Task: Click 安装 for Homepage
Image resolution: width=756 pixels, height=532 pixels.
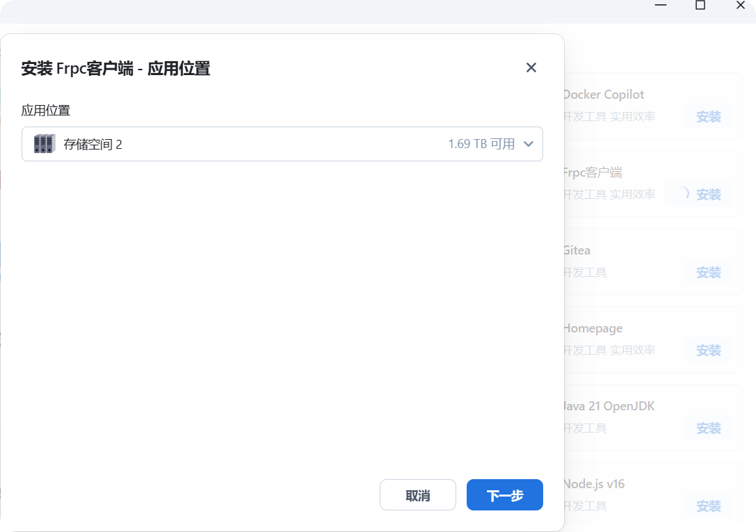Action: click(x=708, y=350)
